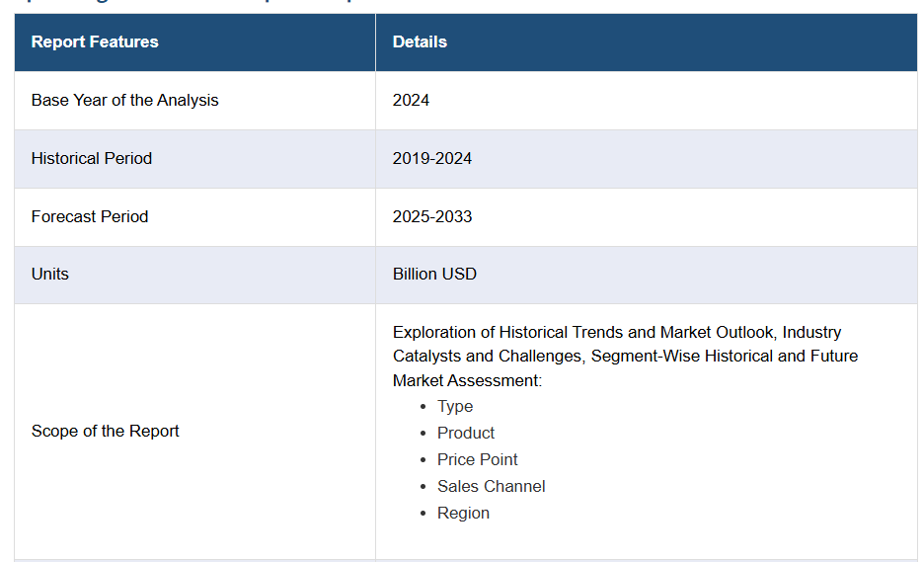Screen dimensions: 924x562
Task: Select the Price Point bullet item
Action: pyautogui.click(x=477, y=459)
